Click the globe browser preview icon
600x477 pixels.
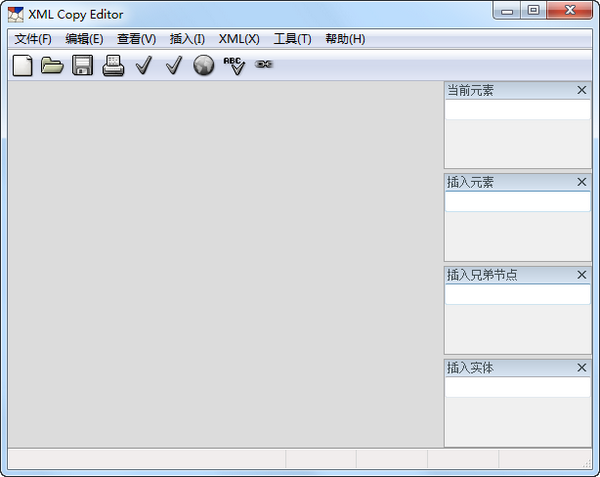point(203,66)
